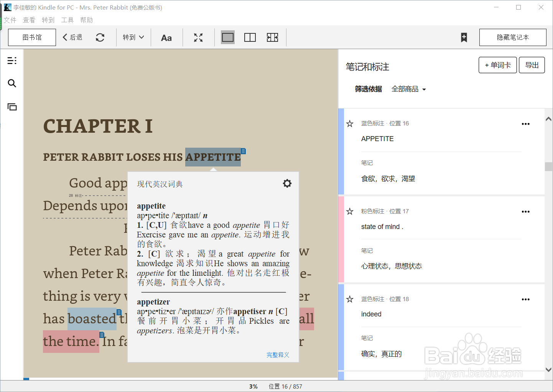
Task: Open dictionary settings via the gear icon
Action: click(287, 183)
